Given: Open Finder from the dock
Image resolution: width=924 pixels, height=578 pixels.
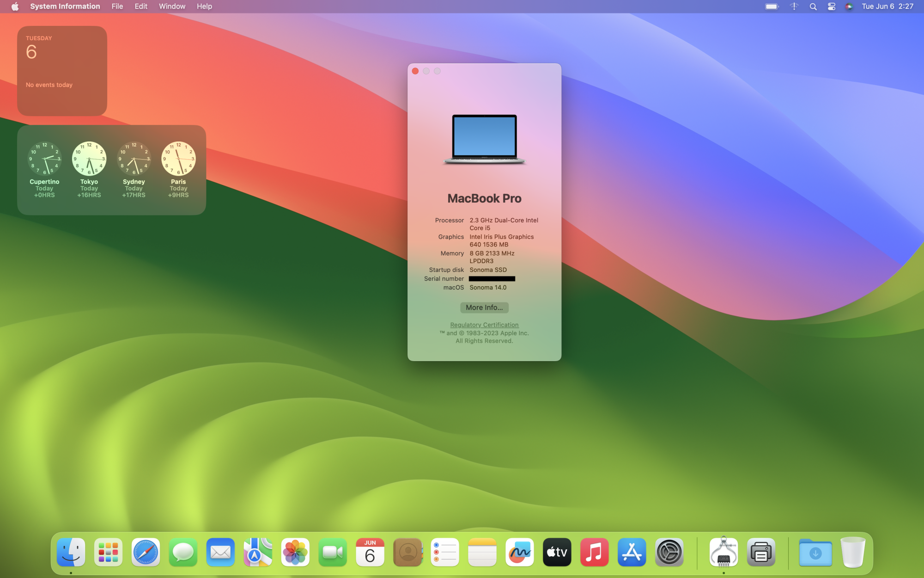Looking at the screenshot, I should 71,552.
